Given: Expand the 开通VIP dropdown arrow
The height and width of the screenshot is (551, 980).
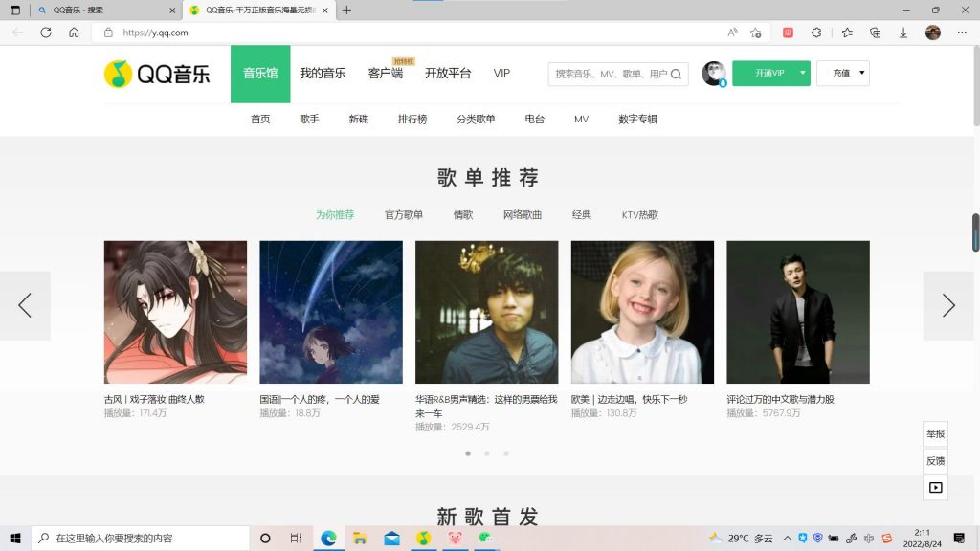Looking at the screenshot, I should (x=803, y=73).
